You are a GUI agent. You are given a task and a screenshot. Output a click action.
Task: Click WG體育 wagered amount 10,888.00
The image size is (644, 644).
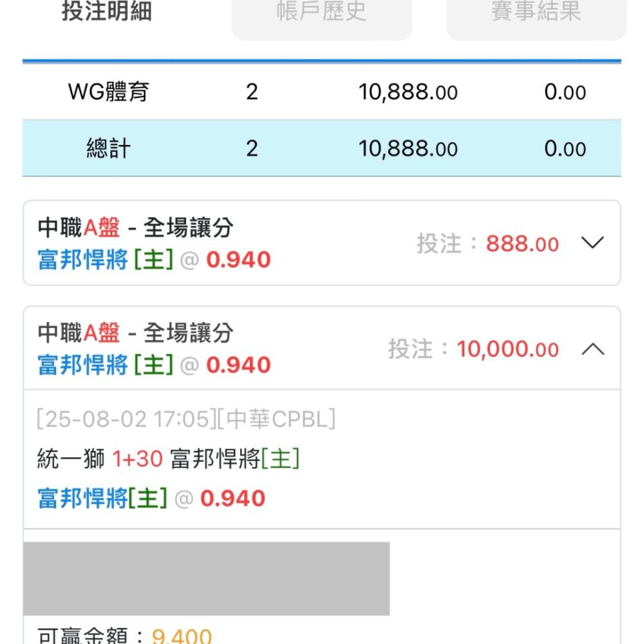pos(408,92)
